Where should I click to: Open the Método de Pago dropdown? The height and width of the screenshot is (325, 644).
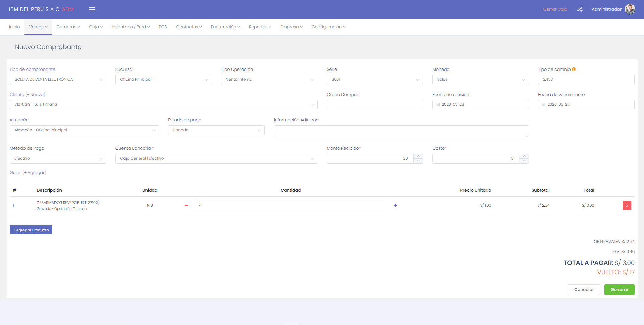tap(58, 159)
